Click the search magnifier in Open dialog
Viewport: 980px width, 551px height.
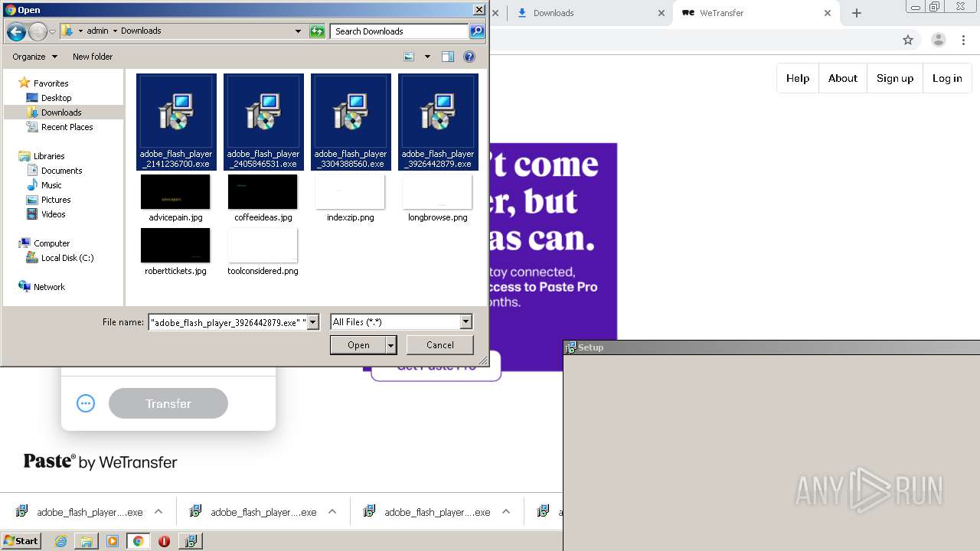[x=477, y=31]
